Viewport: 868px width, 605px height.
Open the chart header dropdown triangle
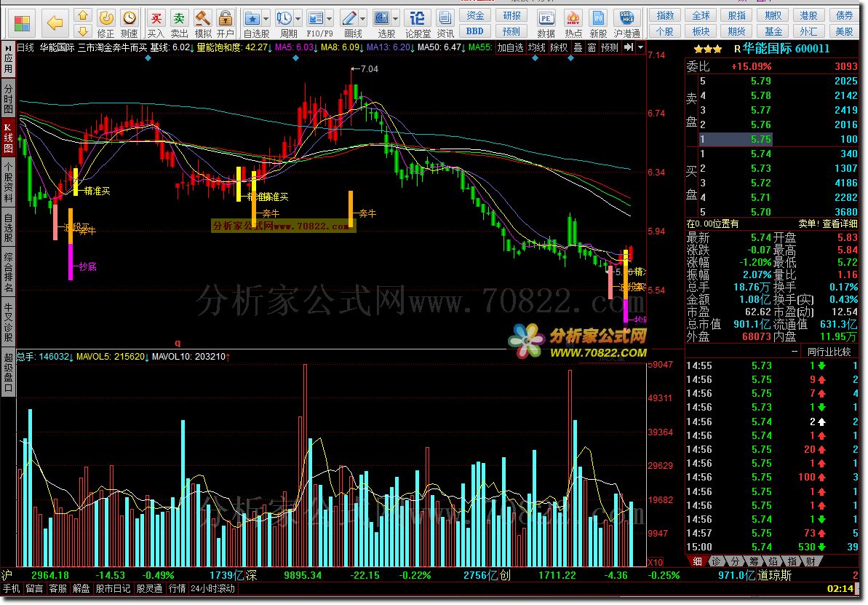(640, 47)
